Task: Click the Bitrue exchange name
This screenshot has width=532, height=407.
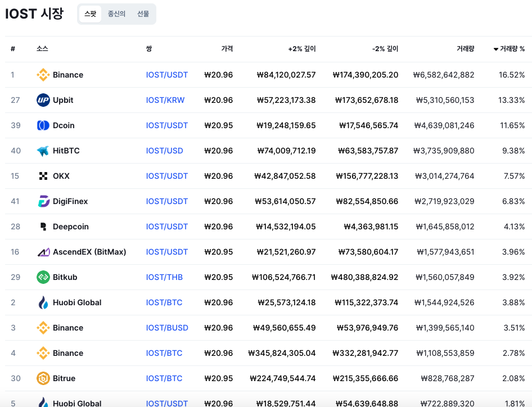Action: 64,378
